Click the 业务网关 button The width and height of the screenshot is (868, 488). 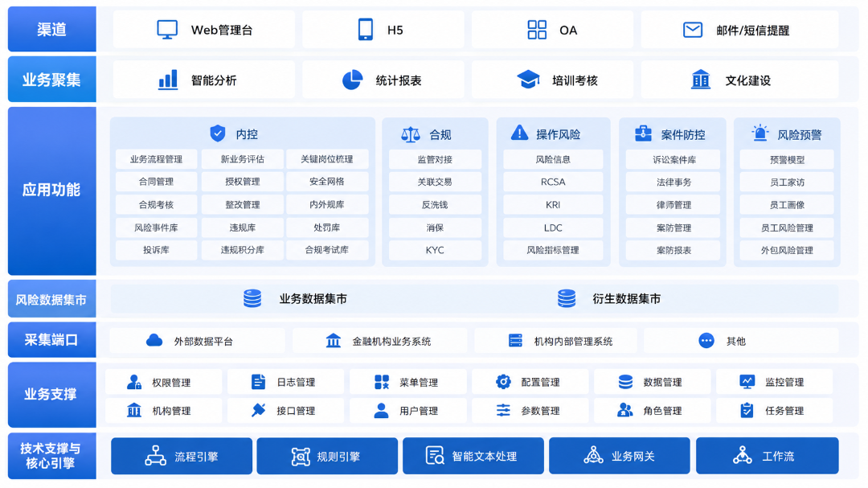click(x=620, y=456)
